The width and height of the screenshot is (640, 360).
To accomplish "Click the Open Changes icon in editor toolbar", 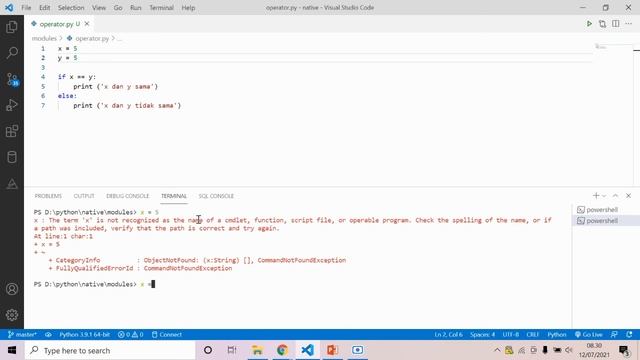I will coord(602,24).
